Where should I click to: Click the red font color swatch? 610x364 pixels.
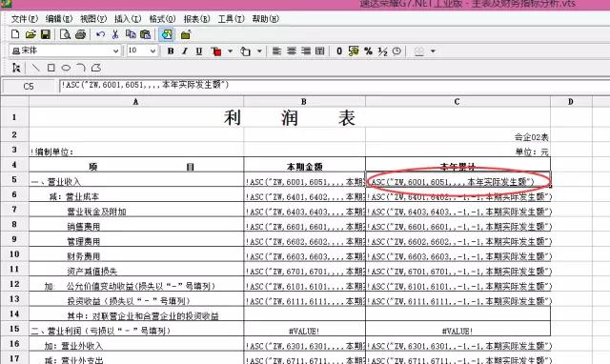click(216, 51)
